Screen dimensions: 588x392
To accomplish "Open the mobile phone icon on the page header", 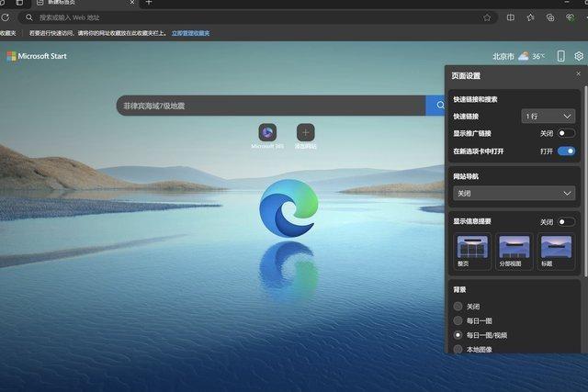I will click(560, 56).
